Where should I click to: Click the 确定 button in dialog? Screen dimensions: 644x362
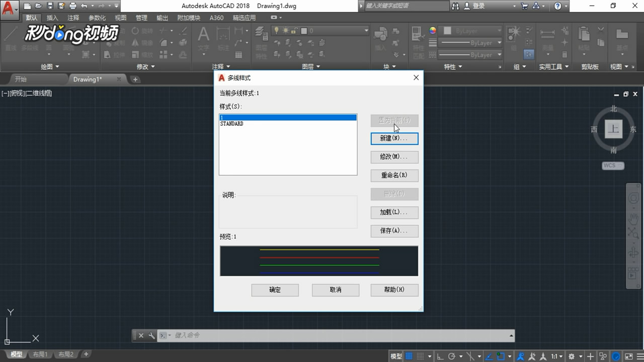[x=275, y=290]
